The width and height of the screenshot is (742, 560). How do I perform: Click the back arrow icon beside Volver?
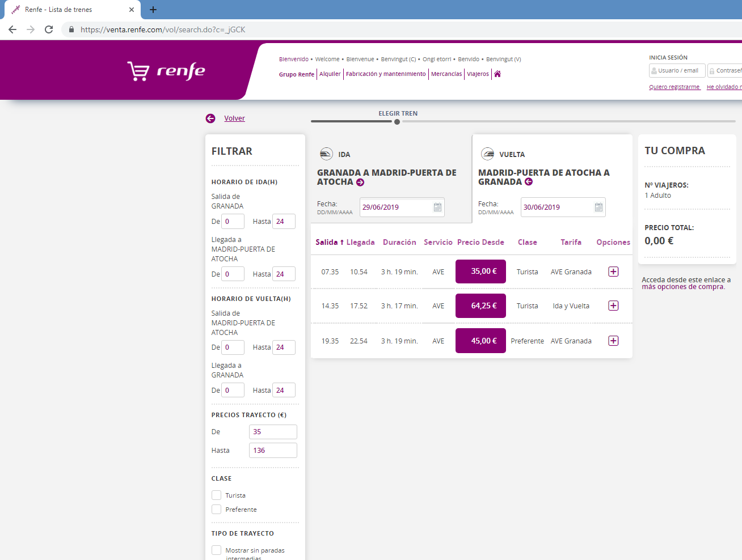tap(210, 118)
